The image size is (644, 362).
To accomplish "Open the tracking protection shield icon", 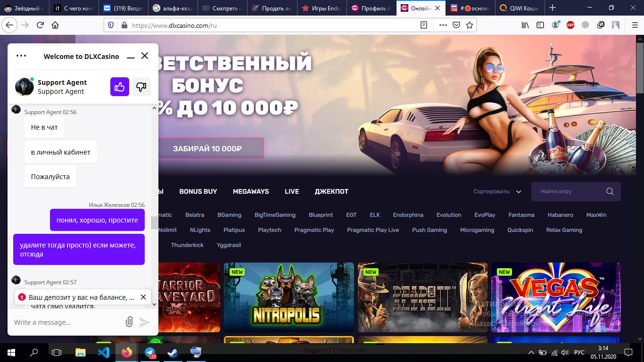I will [x=111, y=25].
